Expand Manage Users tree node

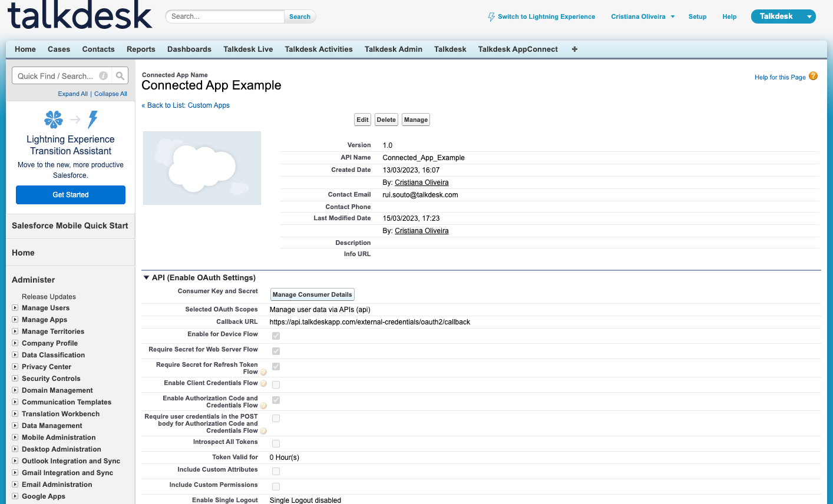(15, 308)
